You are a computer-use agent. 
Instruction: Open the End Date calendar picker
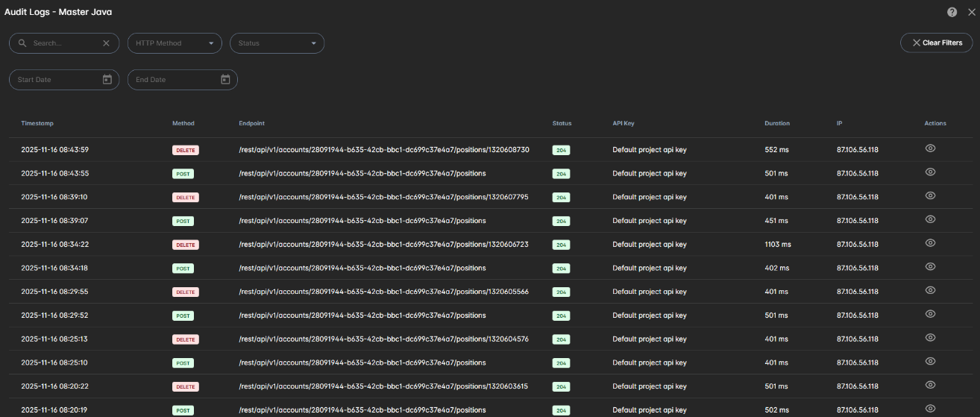(x=225, y=79)
